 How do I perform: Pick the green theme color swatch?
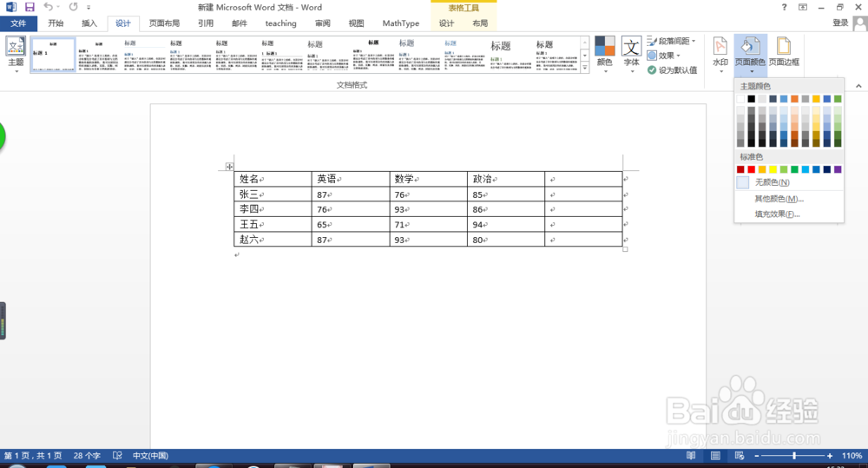click(x=838, y=99)
